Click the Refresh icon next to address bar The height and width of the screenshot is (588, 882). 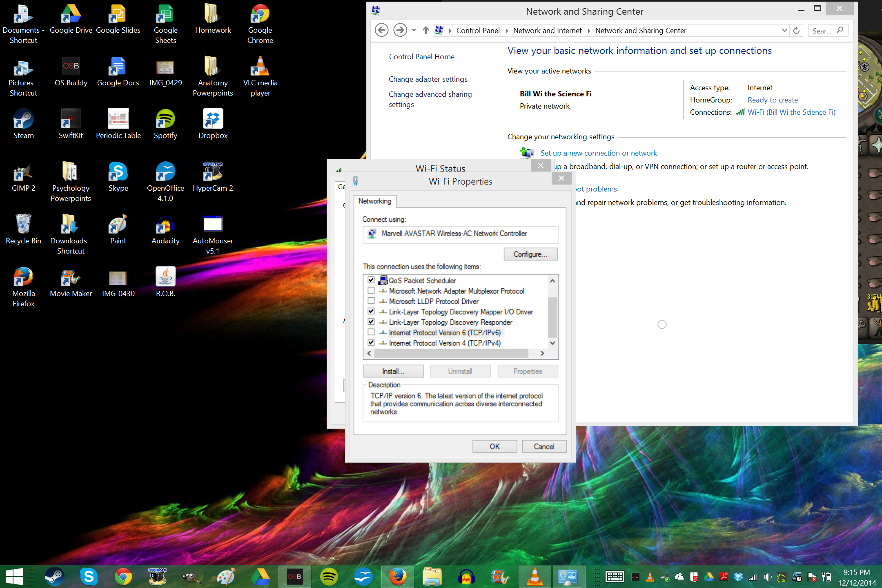tap(796, 30)
